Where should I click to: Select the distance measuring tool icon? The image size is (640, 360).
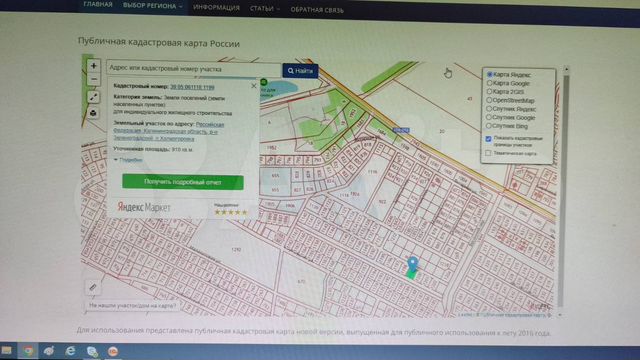pos(93,97)
